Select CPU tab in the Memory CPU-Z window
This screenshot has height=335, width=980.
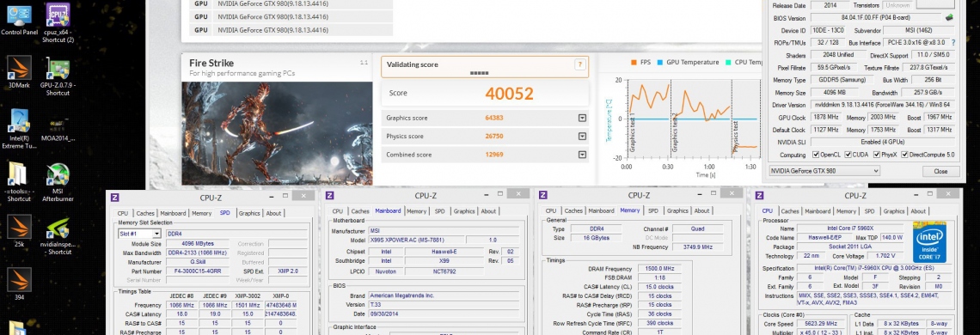(x=551, y=210)
